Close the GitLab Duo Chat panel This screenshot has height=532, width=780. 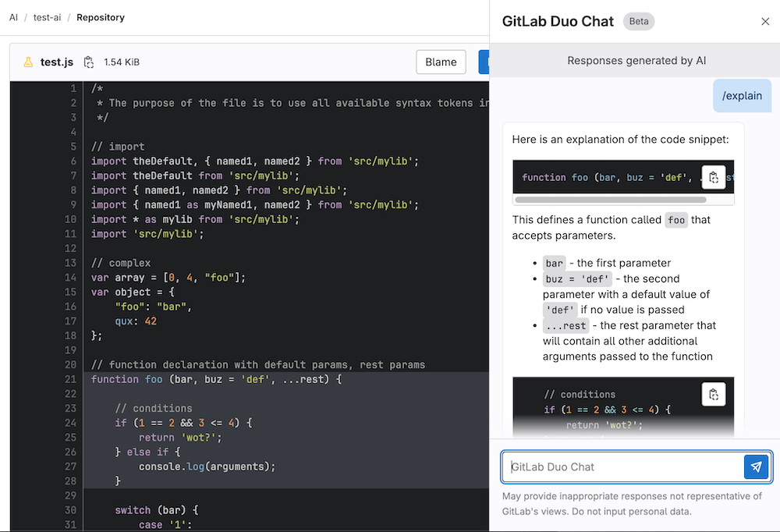(765, 21)
